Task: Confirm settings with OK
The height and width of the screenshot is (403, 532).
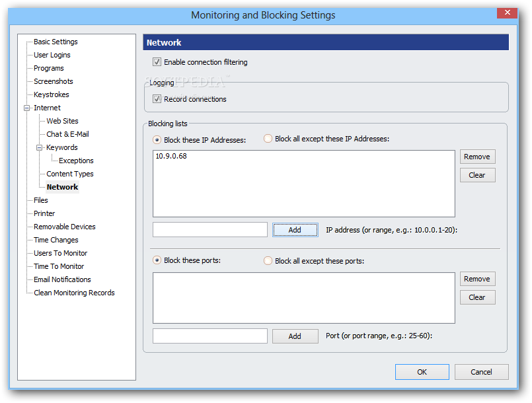Action: coord(422,372)
